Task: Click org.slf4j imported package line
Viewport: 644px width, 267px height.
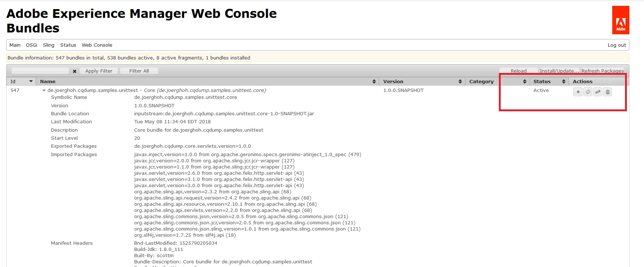Action: pyautogui.click(x=185, y=235)
